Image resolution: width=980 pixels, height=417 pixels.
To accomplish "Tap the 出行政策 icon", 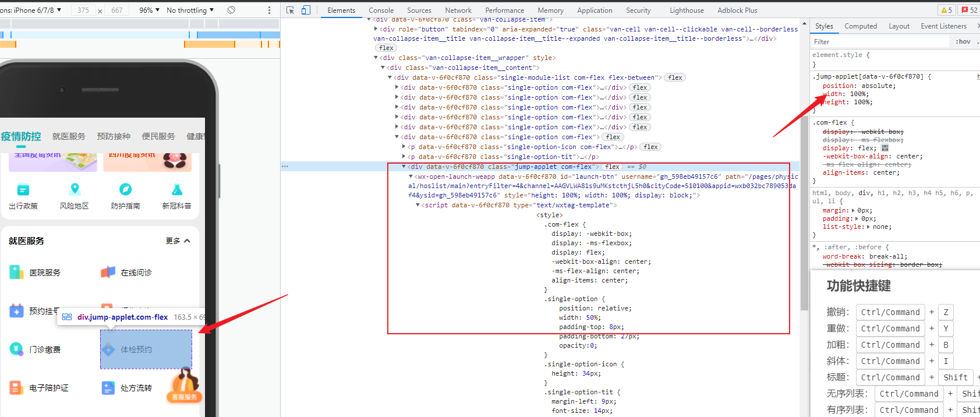I will (x=23, y=190).
